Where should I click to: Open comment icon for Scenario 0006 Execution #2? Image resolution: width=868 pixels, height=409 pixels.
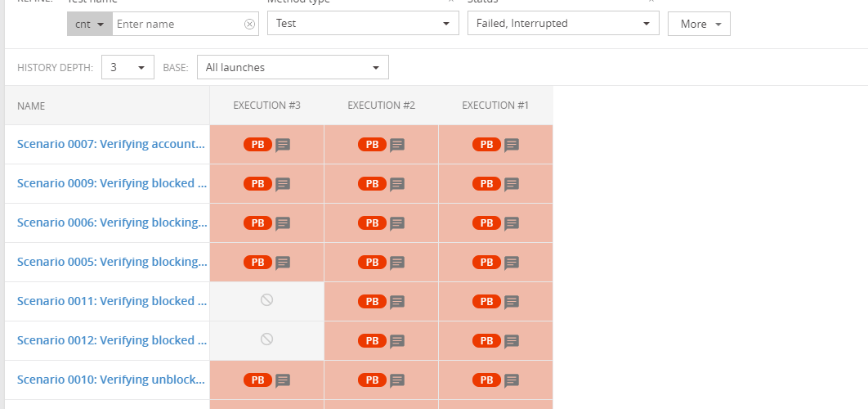(397, 224)
